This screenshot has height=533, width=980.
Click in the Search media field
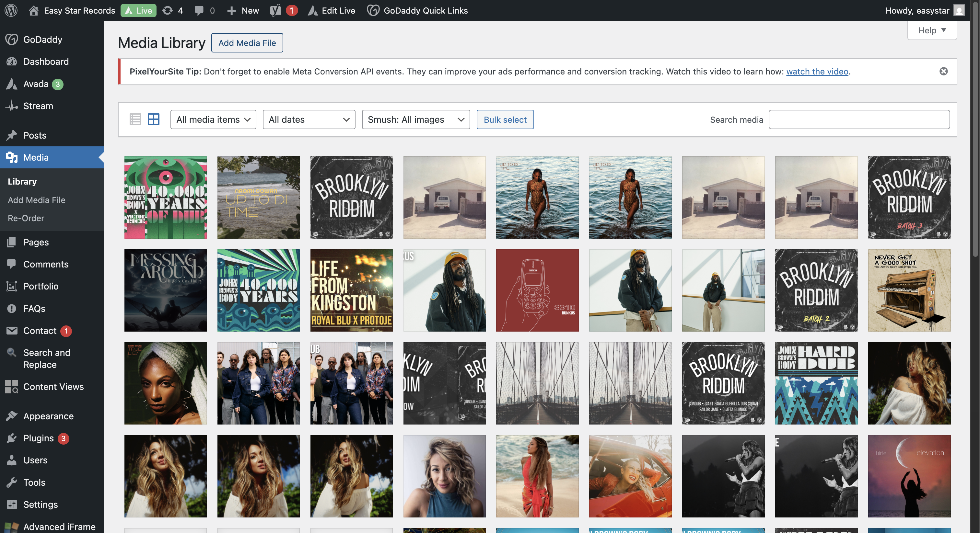[859, 119]
